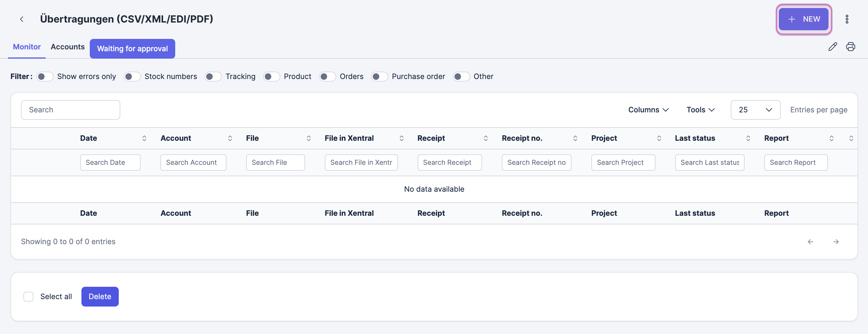868x334 pixels.
Task: Click the 'No data available' message
Action: point(434,189)
